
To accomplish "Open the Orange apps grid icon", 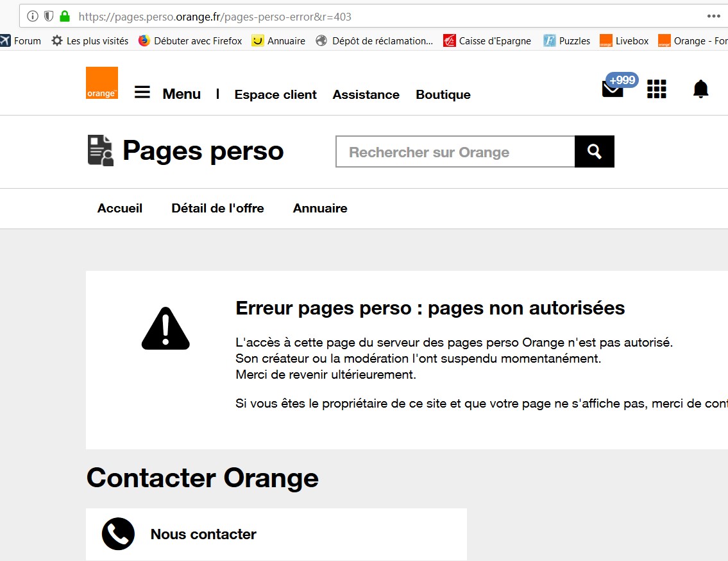I will coord(656,90).
